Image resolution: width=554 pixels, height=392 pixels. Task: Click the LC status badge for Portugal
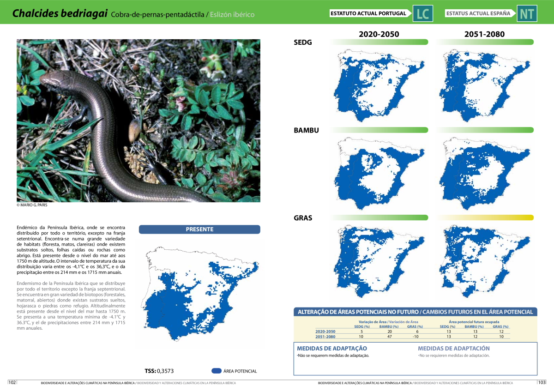pyautogui.click(x=423, y=14)
